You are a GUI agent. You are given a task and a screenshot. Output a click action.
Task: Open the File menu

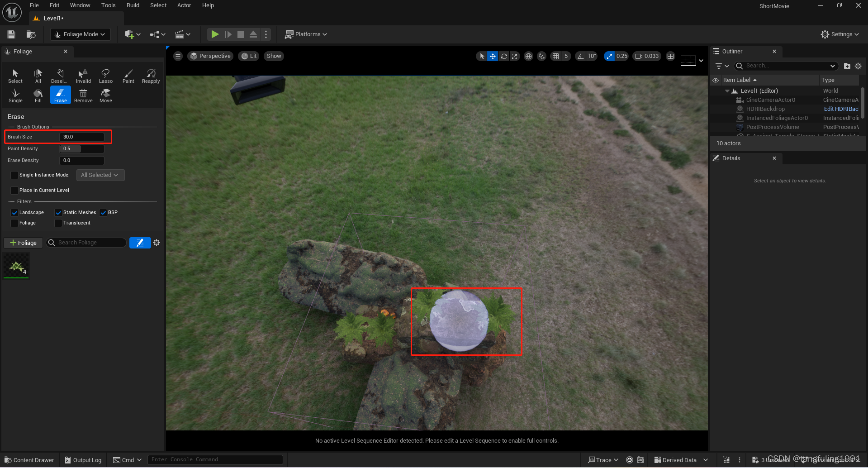click(34, 5)
